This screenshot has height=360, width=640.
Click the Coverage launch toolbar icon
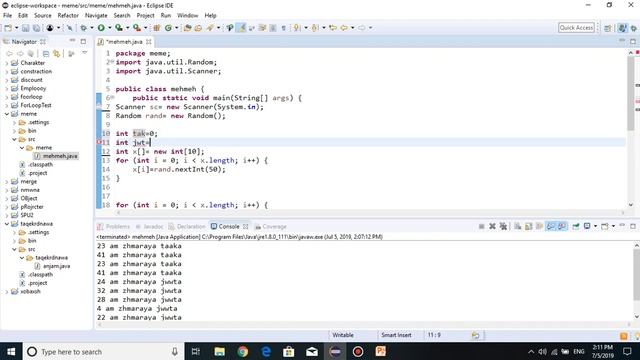(x=119, y=28)
